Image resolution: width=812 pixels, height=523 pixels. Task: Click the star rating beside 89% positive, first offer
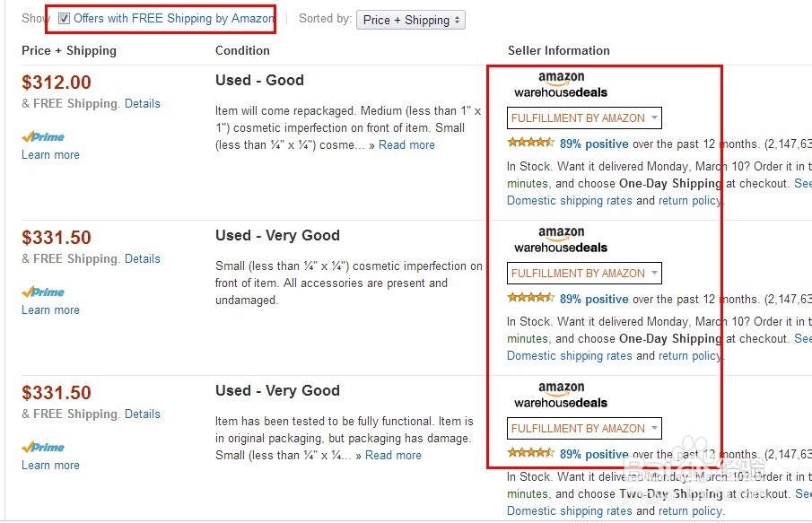pos(529,143)
